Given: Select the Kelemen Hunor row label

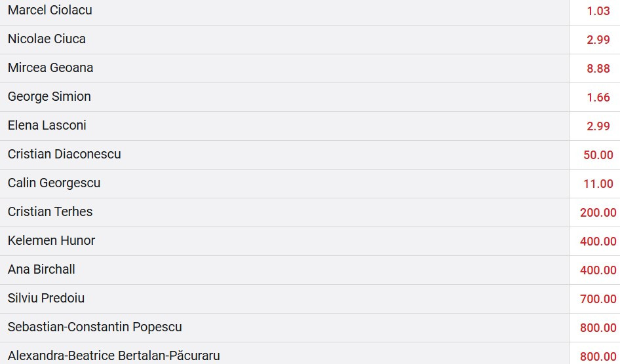Looking at the screenshot, I should (x=51, y=241).
